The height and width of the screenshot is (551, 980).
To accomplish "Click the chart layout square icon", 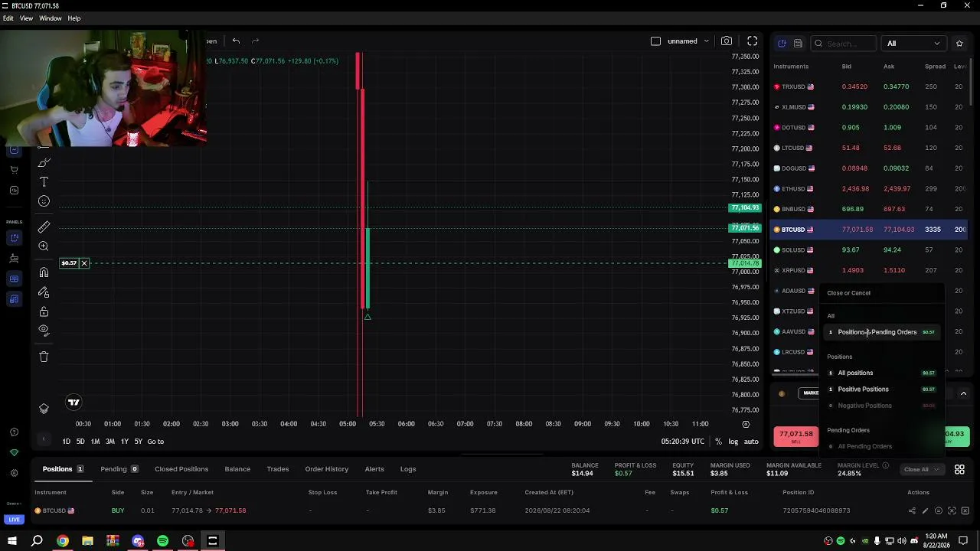I will [655, 41].
